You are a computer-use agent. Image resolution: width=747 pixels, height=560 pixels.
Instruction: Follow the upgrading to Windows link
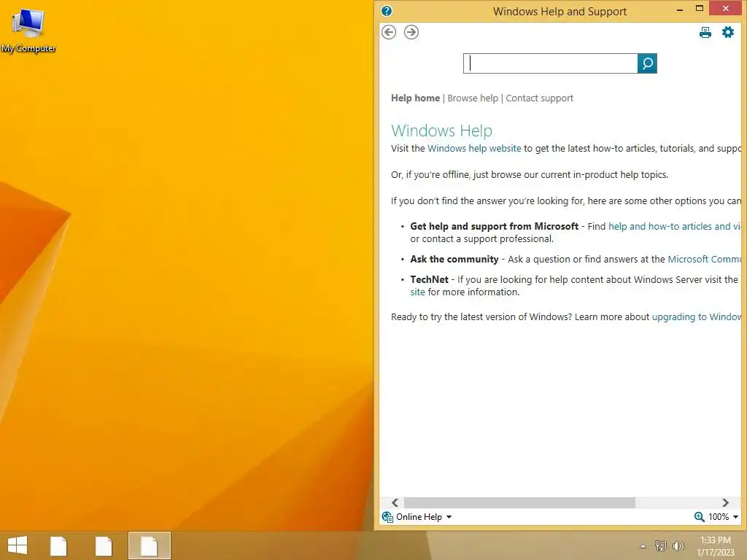coord(697,317)
